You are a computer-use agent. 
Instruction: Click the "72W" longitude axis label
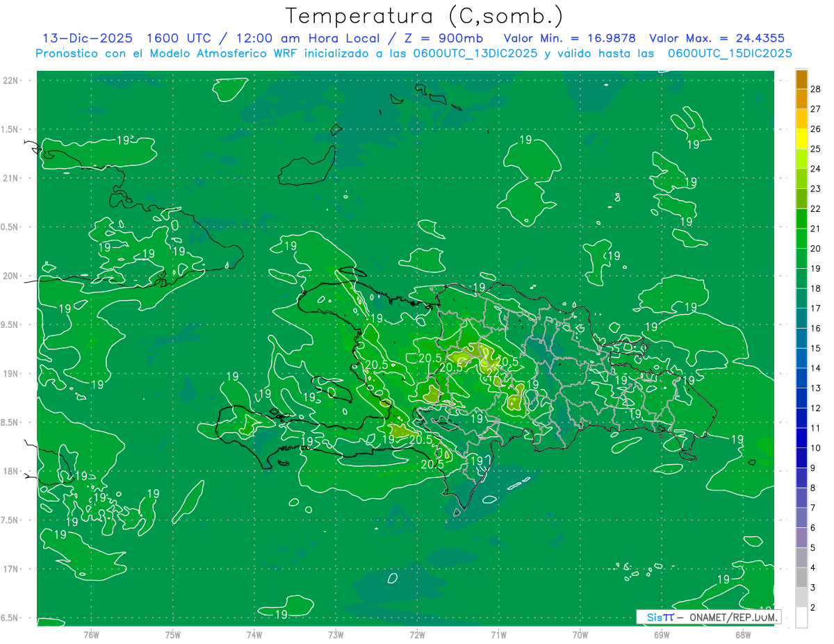[x=417, y=634]
